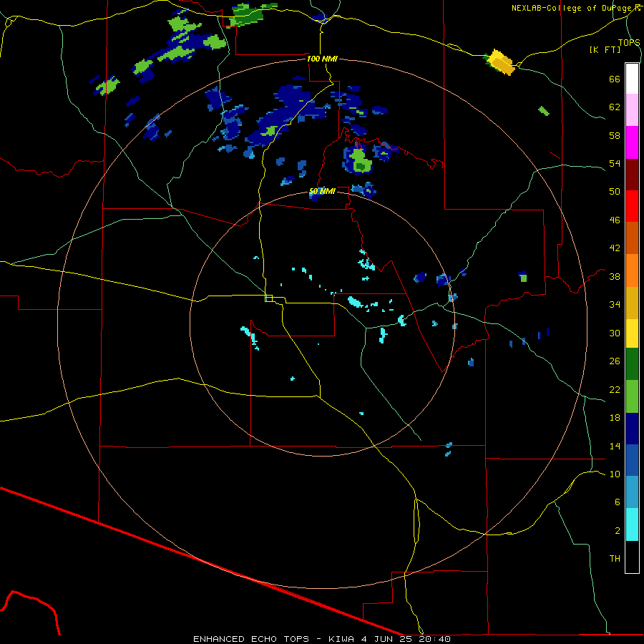Image resolution: width=644 pixels, height=644 pixels.
Task: Click the cyan legend swatch near 2
Action: pos(632,525)
